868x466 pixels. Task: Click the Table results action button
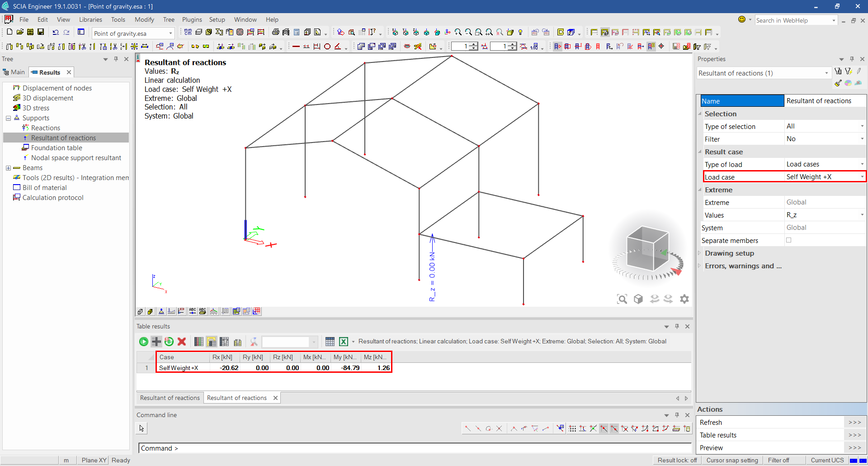pos(854,435)
